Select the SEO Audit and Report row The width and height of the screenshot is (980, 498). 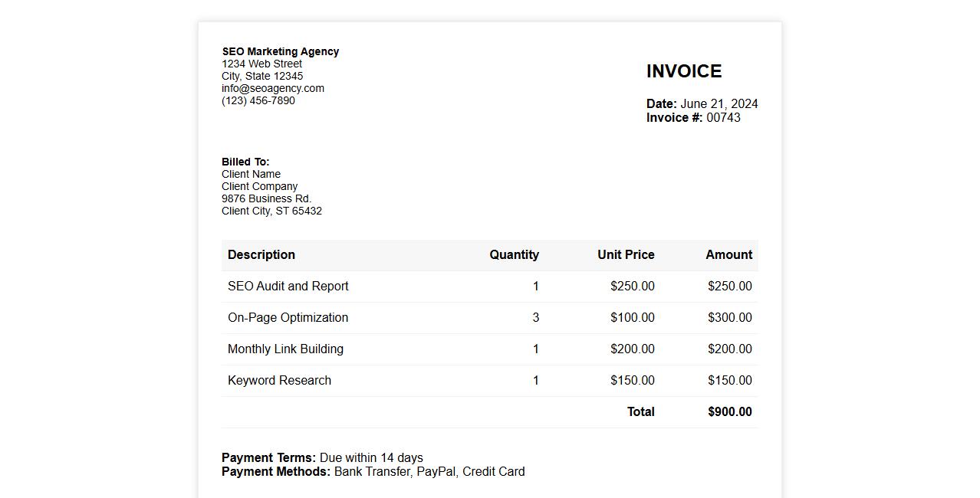click(288, 286)
